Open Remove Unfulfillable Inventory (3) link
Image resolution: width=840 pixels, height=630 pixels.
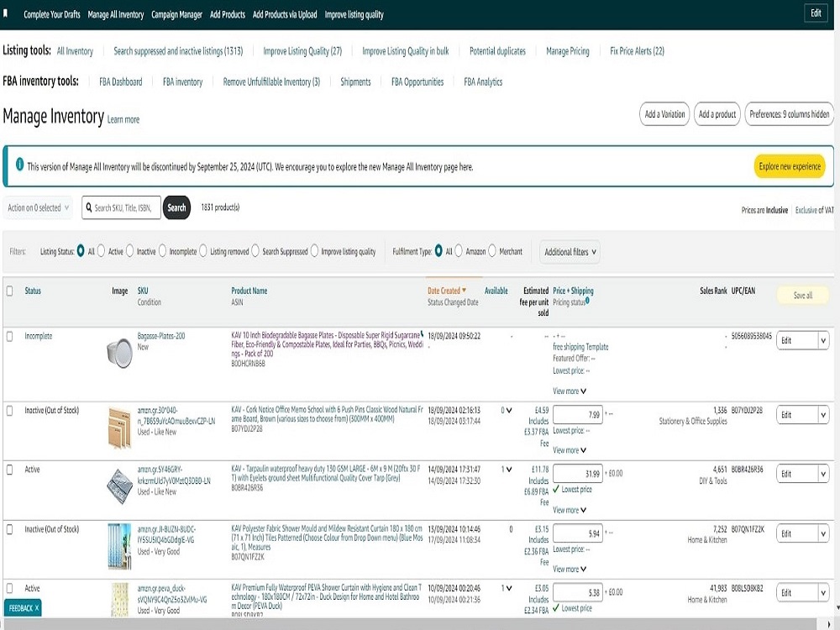tap(271, 82)
